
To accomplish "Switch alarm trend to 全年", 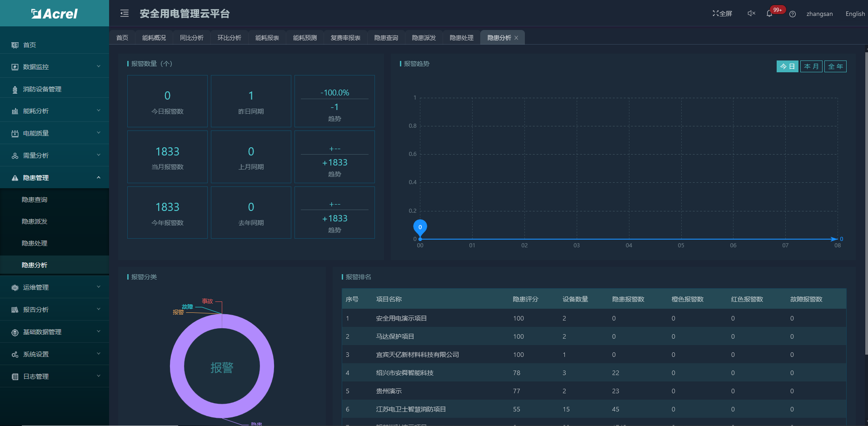I will (835, 66).
